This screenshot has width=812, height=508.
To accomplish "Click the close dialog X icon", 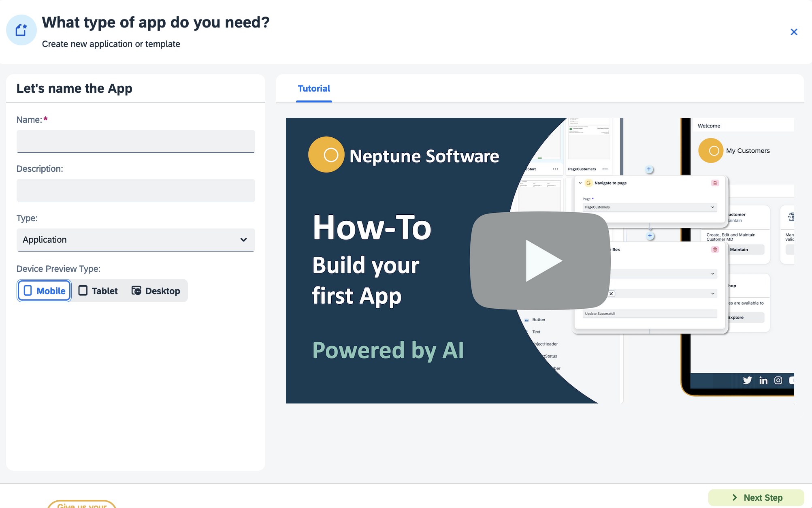I will point(794,32).
